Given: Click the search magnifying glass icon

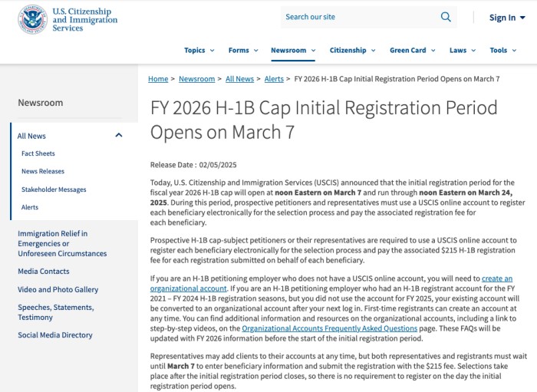Looking at the screenshot, I should 446,17.
